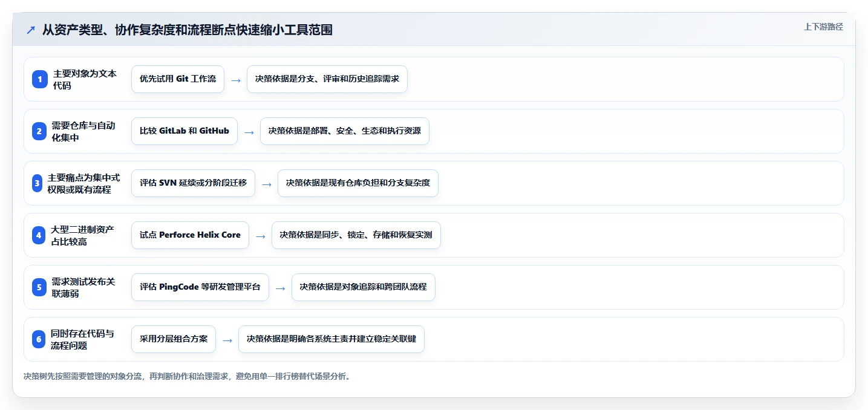
Task: Click 决策依据是对象追踪和跨团队流程 box
Action: click(364, 287)
